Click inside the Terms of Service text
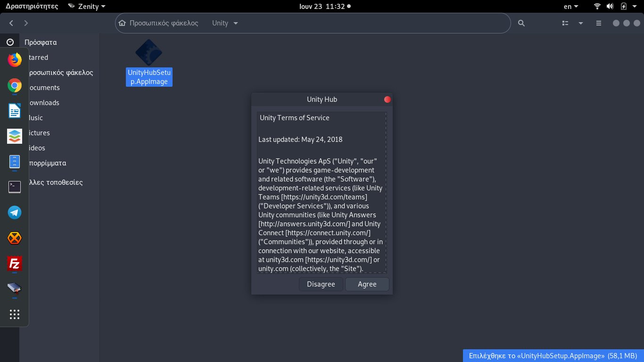The image size is (644, 362). tap(322, 192)
